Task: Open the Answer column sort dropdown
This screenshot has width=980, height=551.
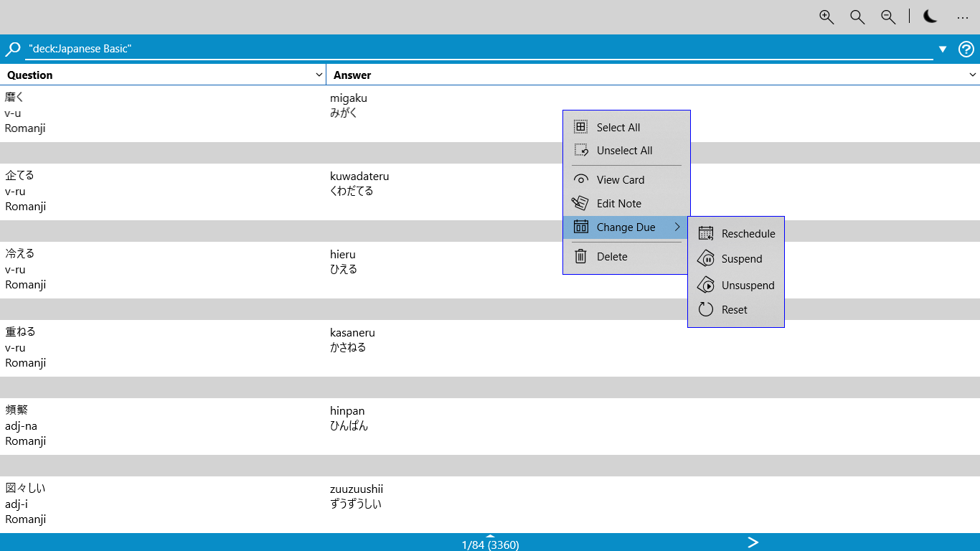Action: 973,75
